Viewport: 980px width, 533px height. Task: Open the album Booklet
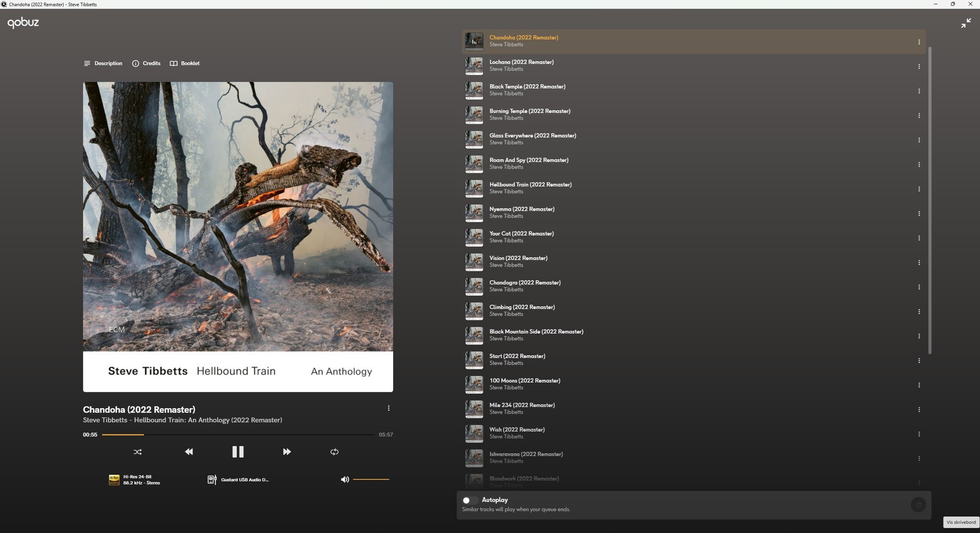coord(185,63)
